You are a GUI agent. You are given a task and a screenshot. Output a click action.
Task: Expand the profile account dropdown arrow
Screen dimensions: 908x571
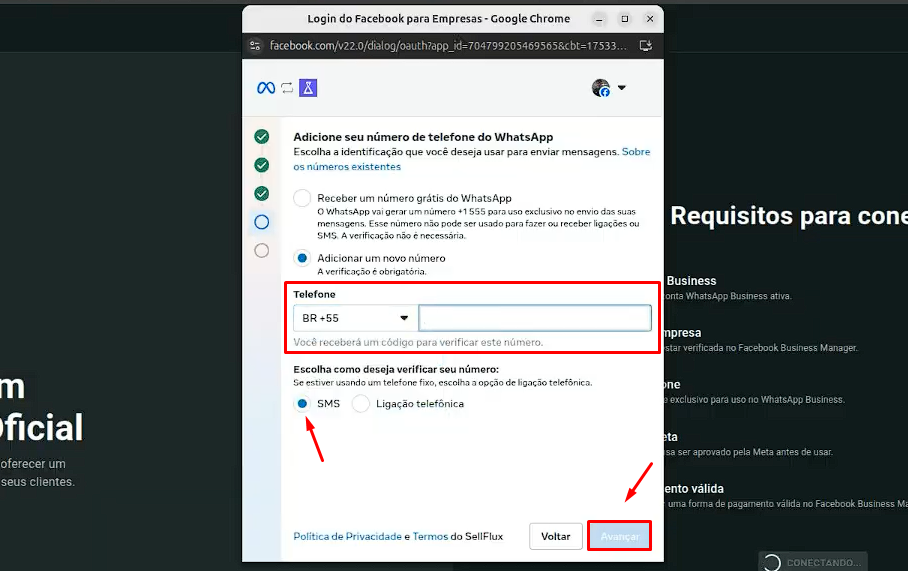pos(621,88)
